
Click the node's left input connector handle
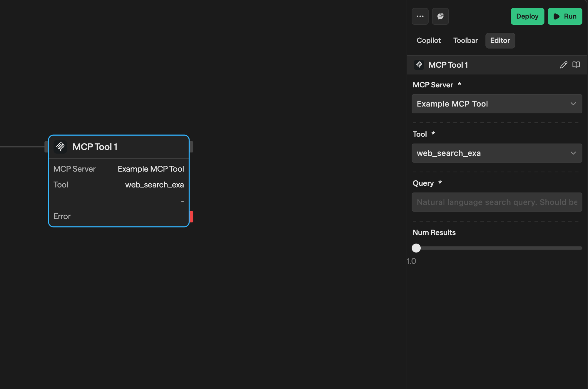click(x=46, y=147)
